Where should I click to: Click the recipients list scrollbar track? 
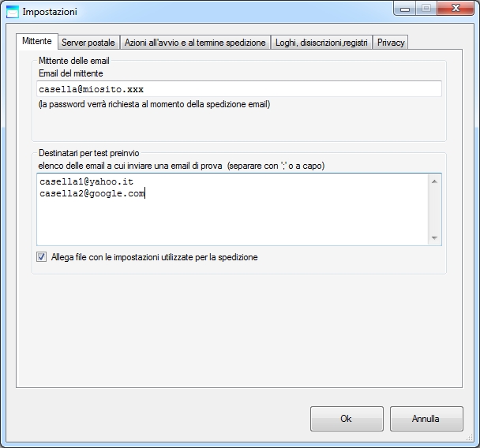click(x=434, y=210)
